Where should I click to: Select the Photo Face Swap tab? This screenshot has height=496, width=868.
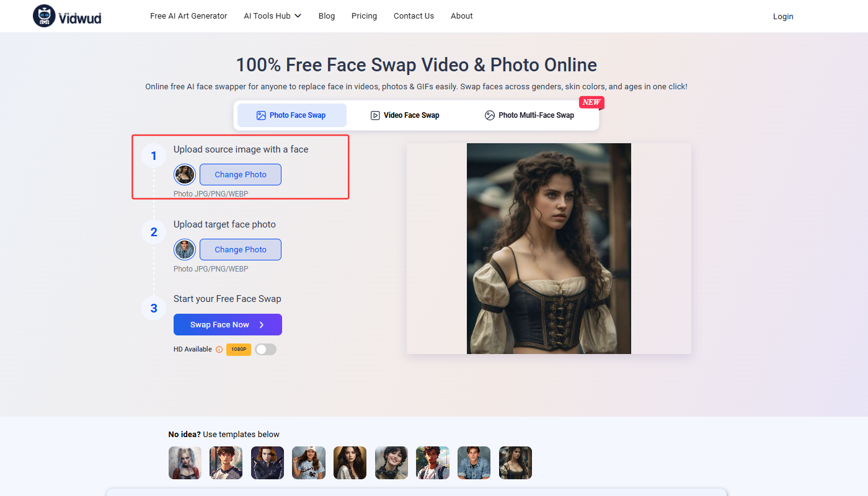pyautogui.click(x=291, y=115)
